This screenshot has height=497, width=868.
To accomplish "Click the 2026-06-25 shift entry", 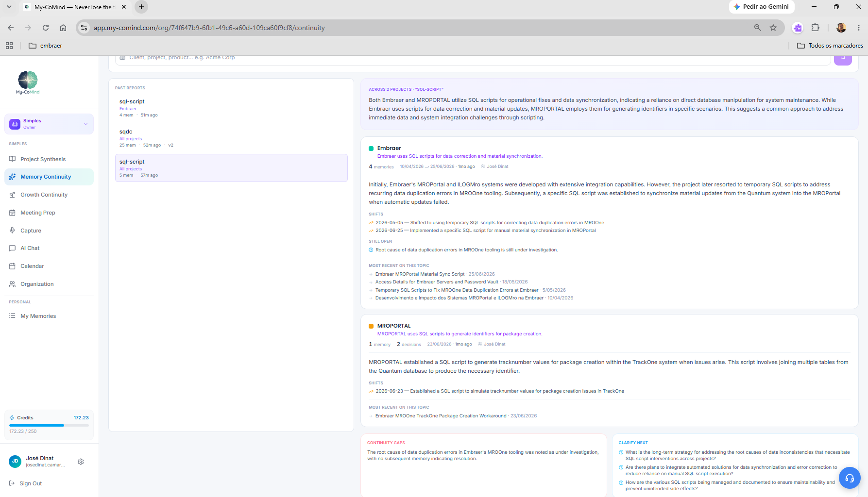I will click(x=482, y=231).
